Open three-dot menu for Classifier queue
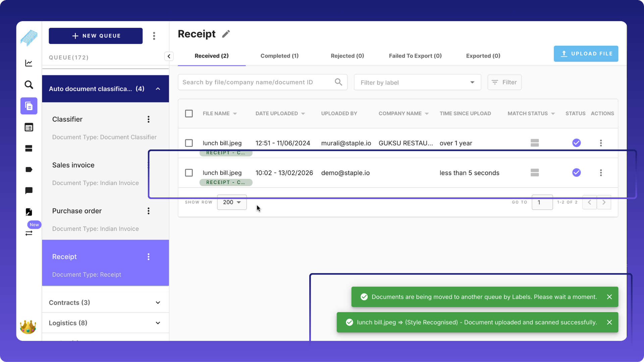644x362 pixels. 149,119
